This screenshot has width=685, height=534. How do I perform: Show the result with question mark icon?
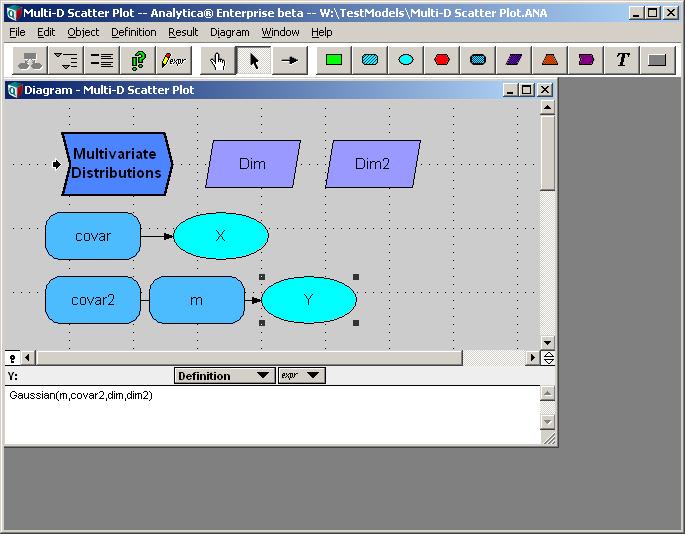(x=138, y=60)
